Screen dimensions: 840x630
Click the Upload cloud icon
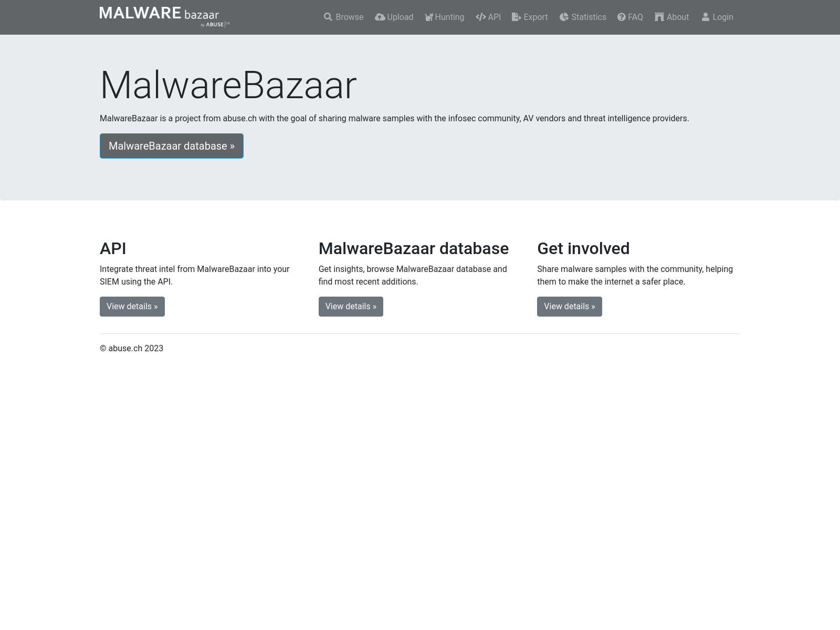pyautogui.click(x=380, y=17)
